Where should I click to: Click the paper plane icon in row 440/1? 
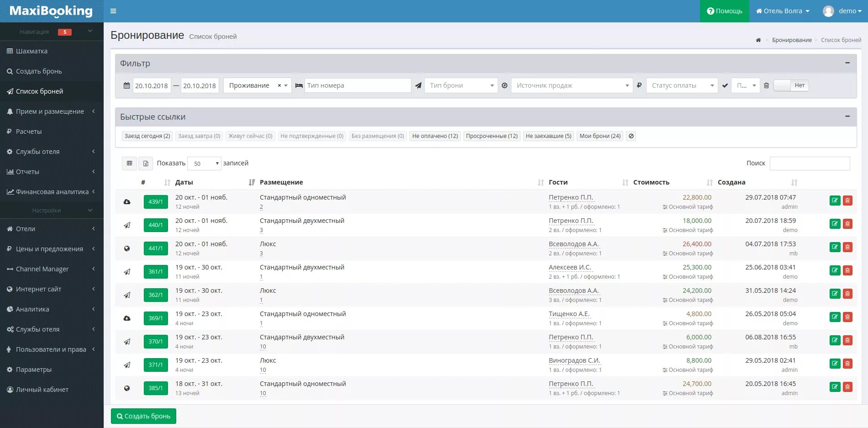(127, 225)
